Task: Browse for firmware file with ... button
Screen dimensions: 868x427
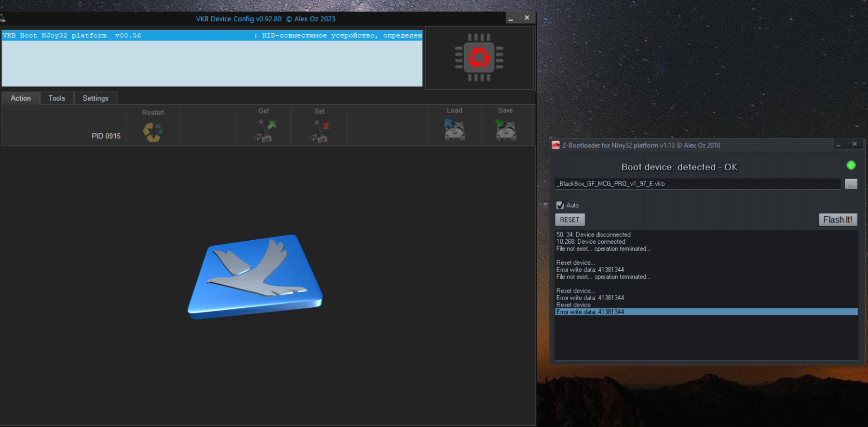Action: tap(851, 184)
